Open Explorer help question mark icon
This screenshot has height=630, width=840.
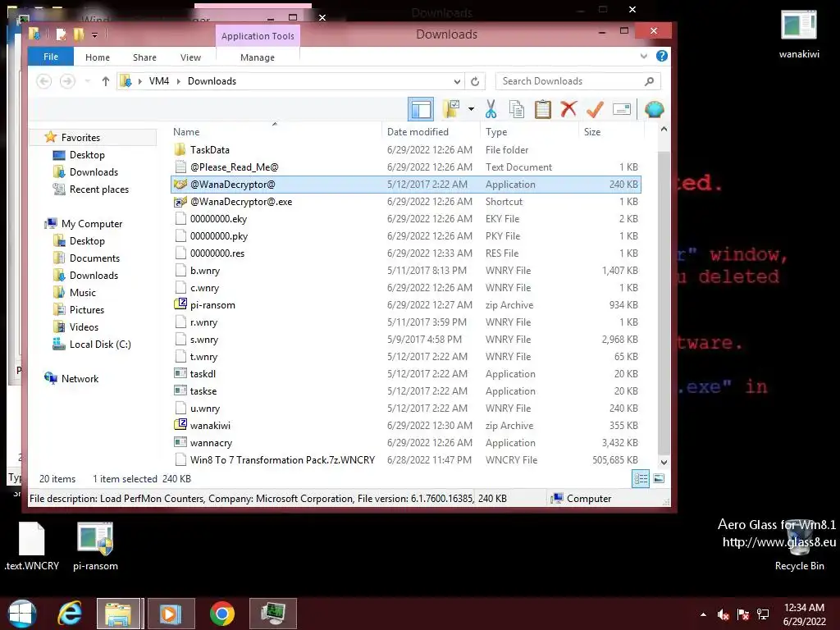coord(662,56)
